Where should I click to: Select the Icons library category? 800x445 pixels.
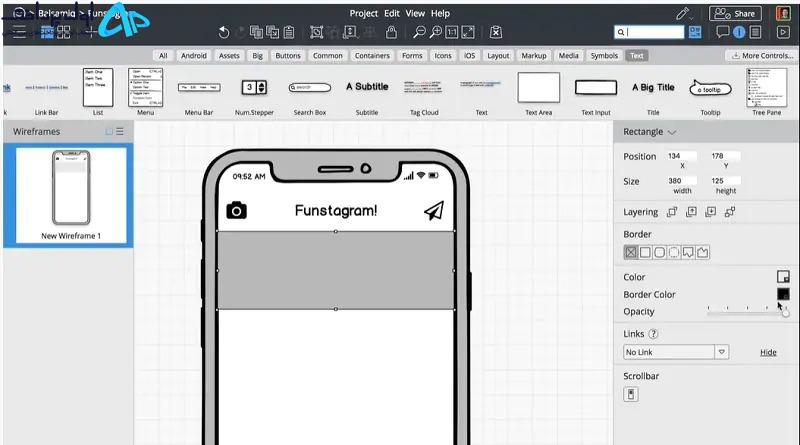(442, 56)
